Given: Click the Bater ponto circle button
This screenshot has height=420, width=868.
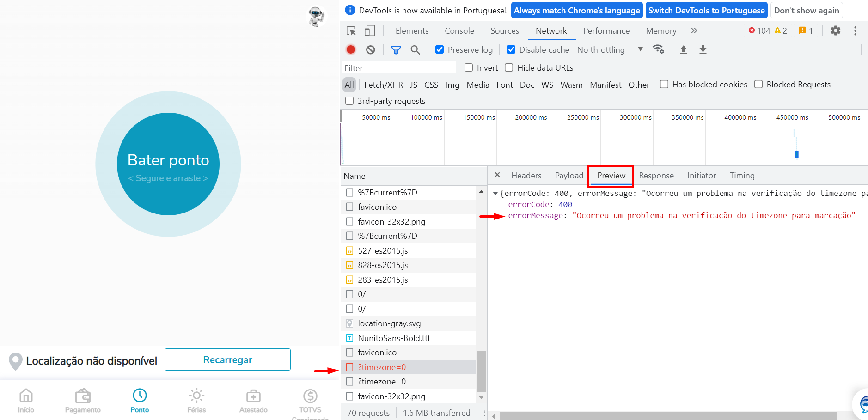Looking at the screenshot, I should coord(168,164).
